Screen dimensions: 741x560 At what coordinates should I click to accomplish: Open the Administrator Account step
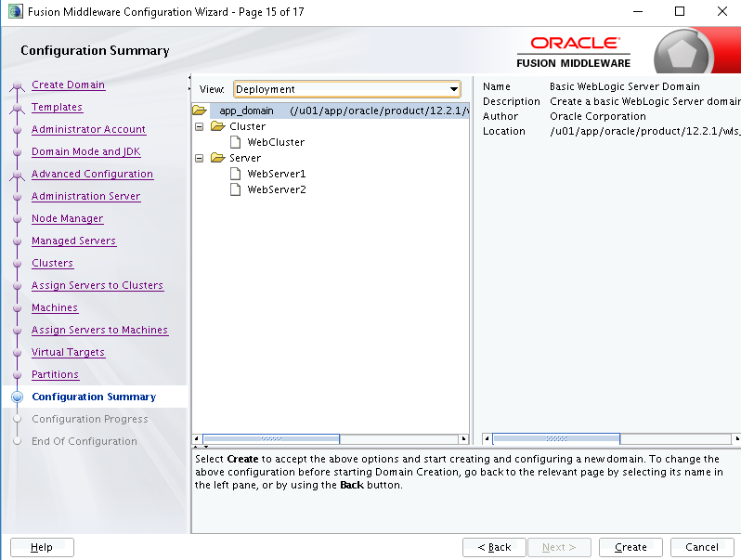click(x=89, y=129)
